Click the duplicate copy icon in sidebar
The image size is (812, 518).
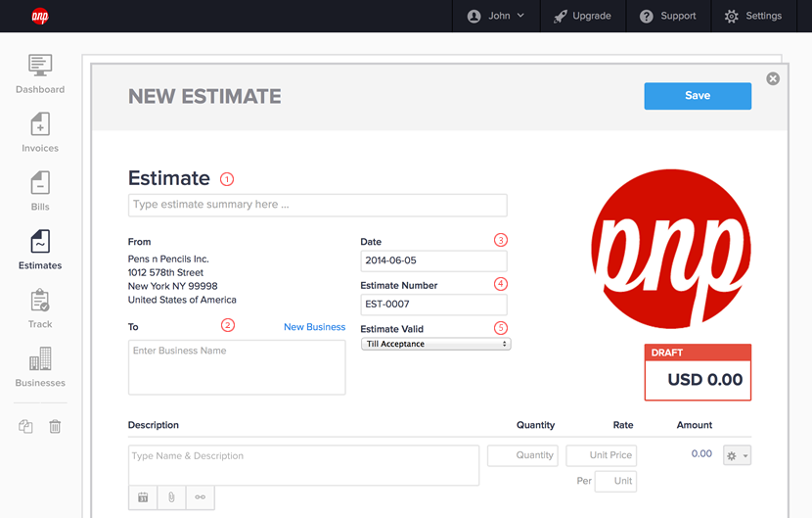25,426
